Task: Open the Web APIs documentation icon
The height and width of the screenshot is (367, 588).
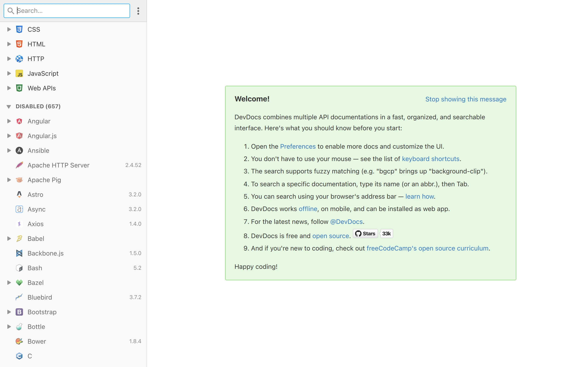Action: pyautogui.click(x=19, y=88)
